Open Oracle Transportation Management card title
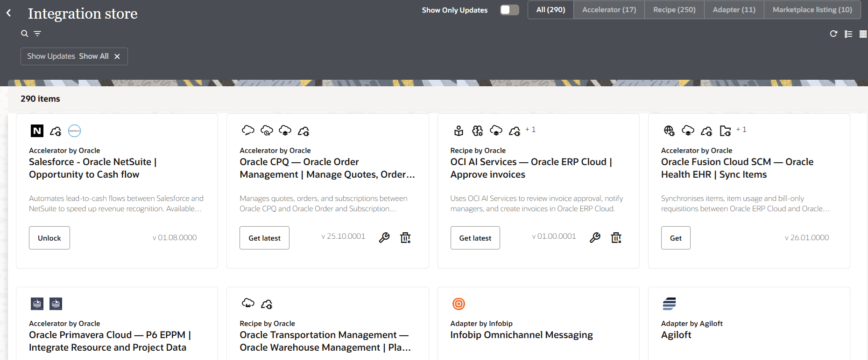 click(x=325, y=341)
